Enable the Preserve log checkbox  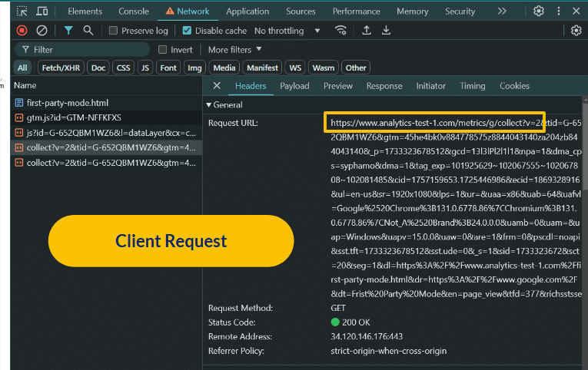[x=114, y=31]
